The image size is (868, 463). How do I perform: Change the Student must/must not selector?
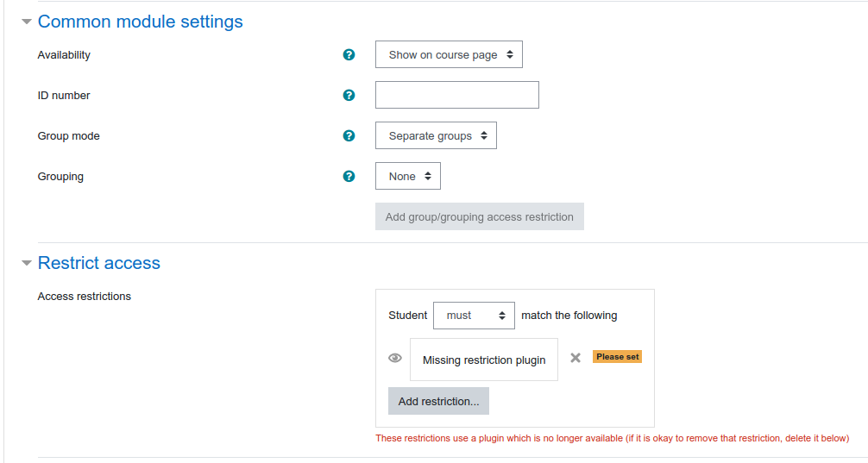pos(474,316)
